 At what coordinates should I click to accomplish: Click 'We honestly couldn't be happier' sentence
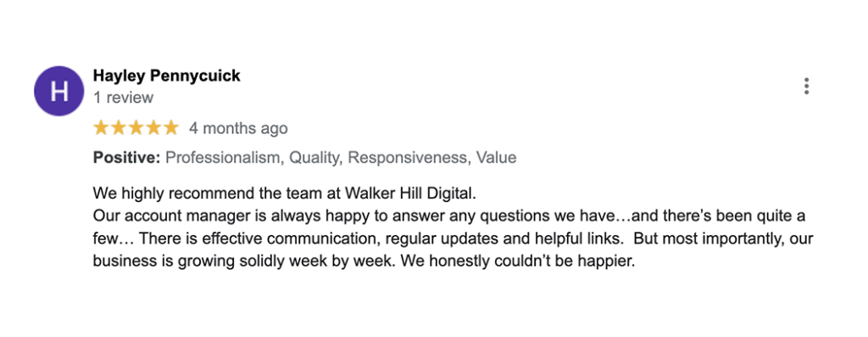click(x=517, y=261)
